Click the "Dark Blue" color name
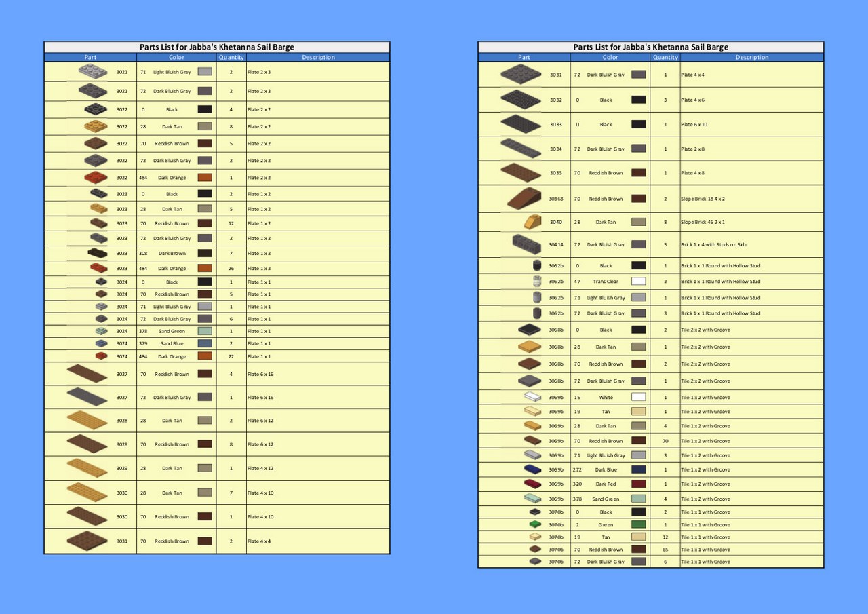This screenshot has height=614, width=868. (x=606, y=469)
